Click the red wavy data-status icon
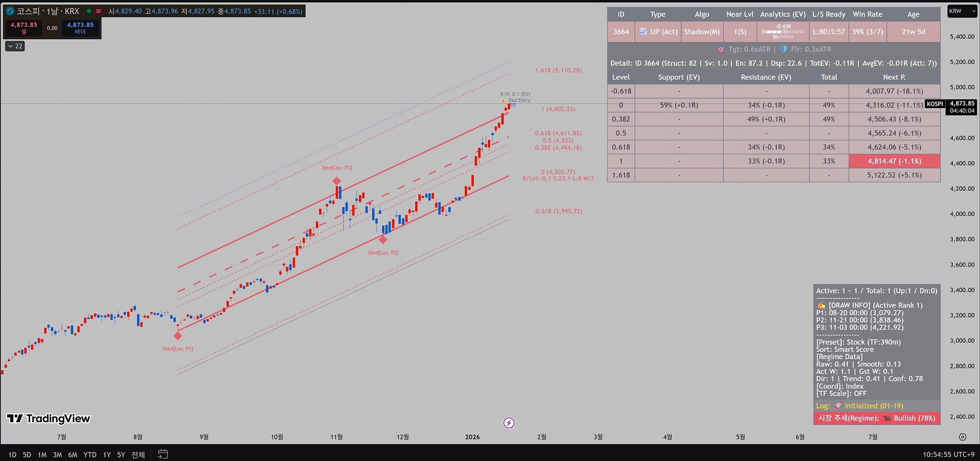The width and height of the screenshot is (980, 461). pos(99,11)
